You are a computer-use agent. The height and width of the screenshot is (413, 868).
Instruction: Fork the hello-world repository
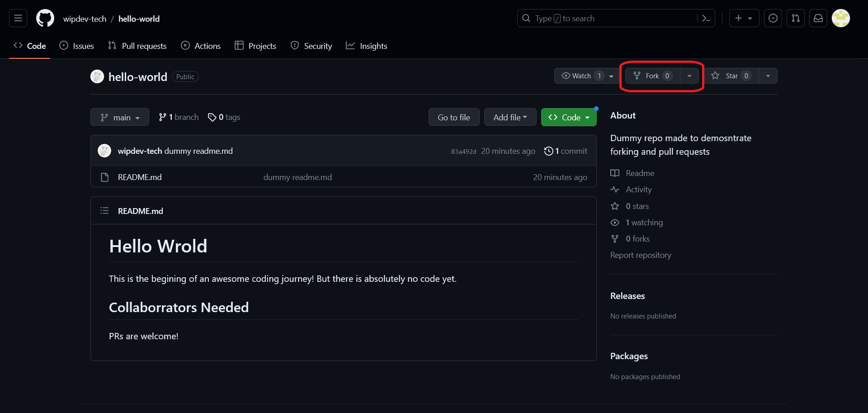point(652,76)
